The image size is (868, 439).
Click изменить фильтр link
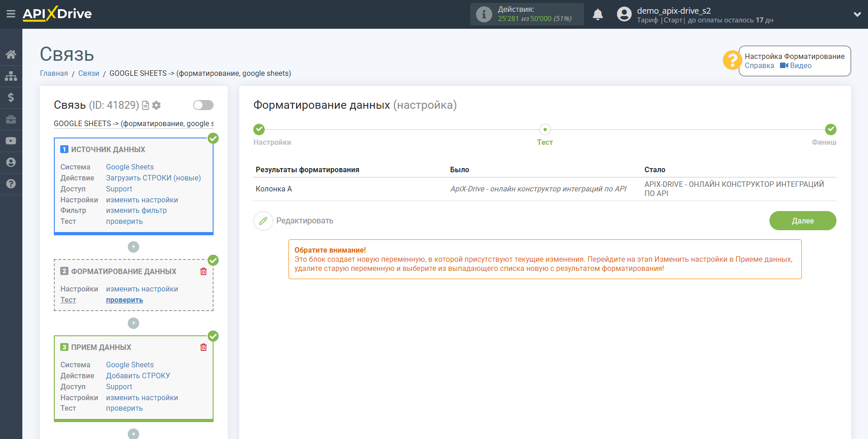click(x=136, y=211)
